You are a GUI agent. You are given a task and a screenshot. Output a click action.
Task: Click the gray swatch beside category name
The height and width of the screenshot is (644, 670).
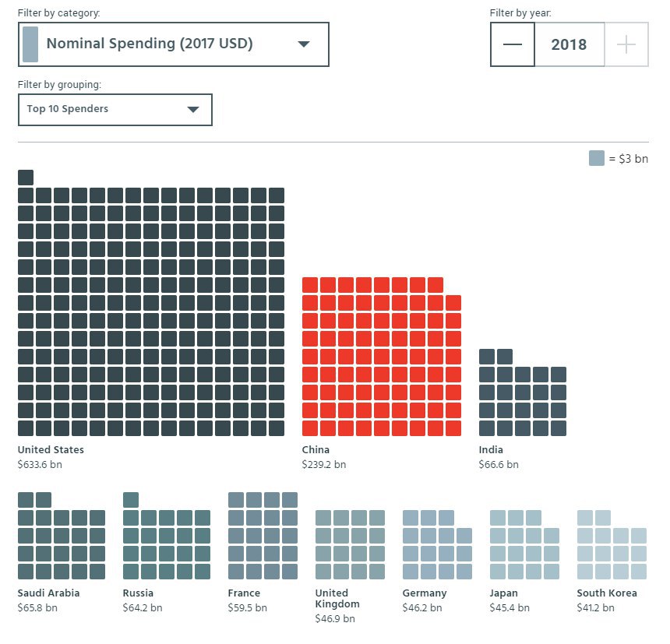[x=30, y=44]
